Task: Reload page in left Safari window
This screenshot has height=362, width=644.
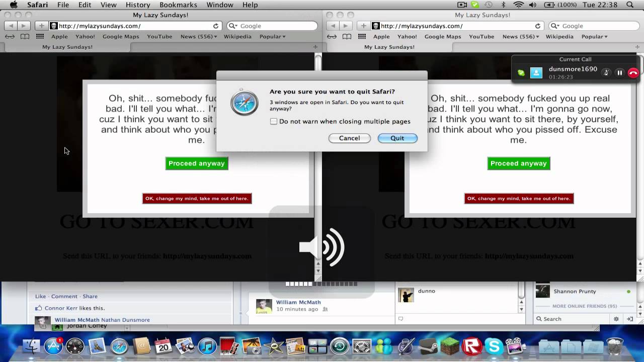Action: coord(216,26)
